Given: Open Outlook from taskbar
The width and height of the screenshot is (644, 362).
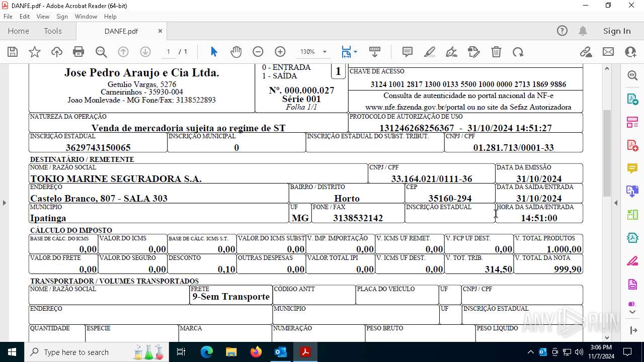Looking at the screenshot, I should (x=280, y=352).
